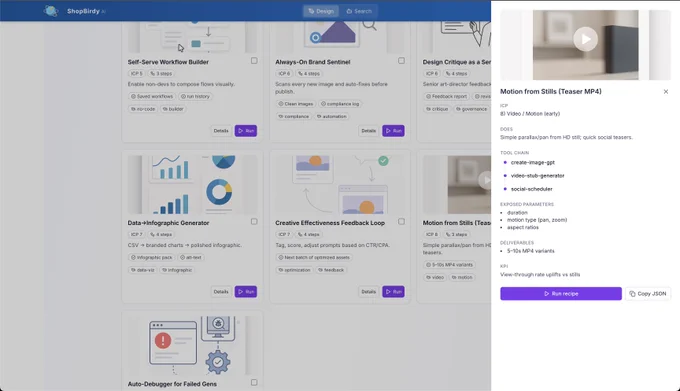Open Details for Creative Effectiveness Feedback Loop

[368, 291]
